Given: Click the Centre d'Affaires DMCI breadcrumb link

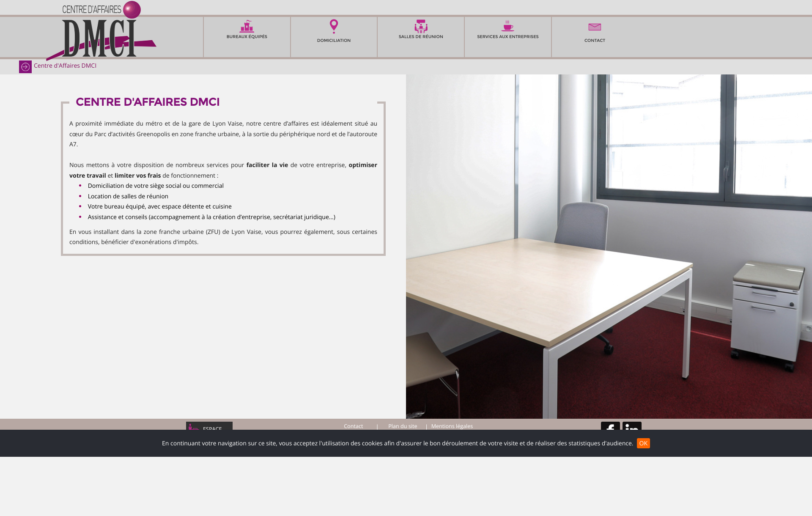Looking at the screenshot, I should click(65, 66).
